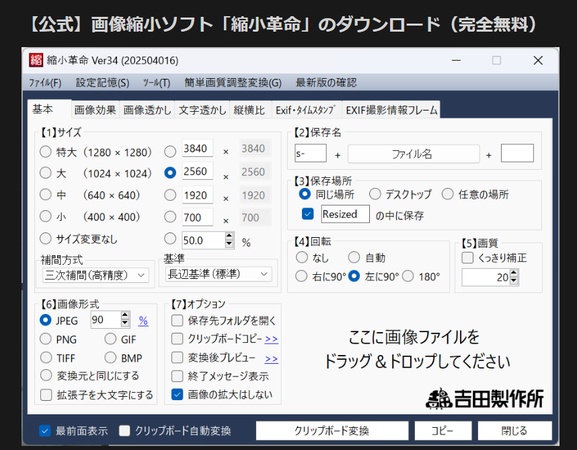Select TIFF image format

(46, 357)
